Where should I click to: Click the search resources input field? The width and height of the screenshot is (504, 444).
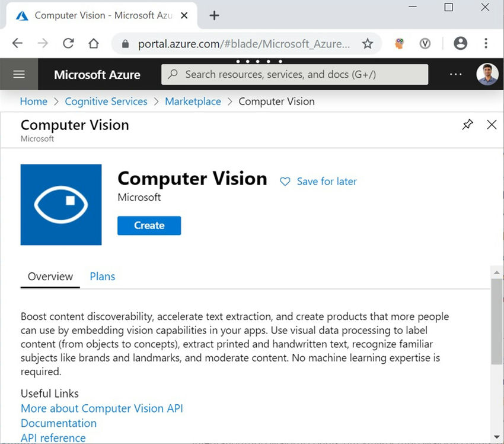pos(295,74)
